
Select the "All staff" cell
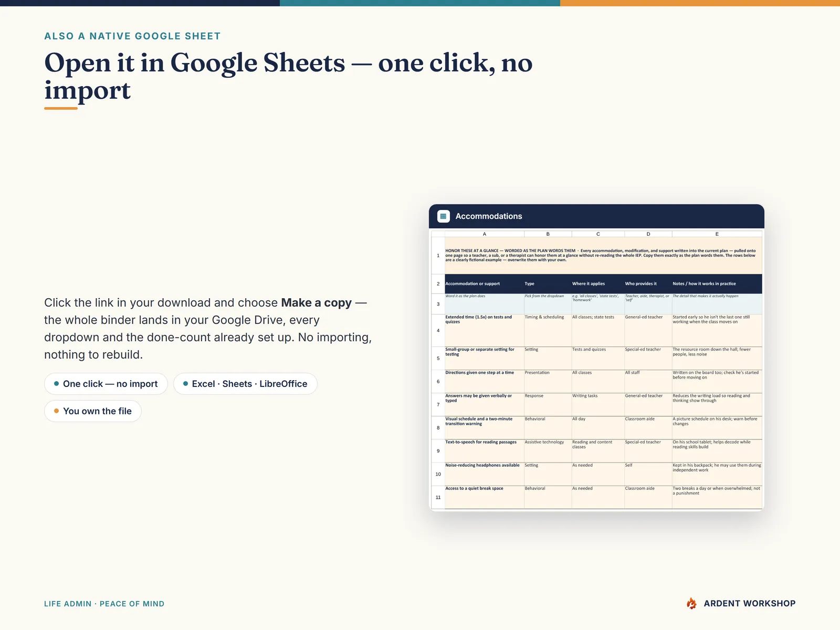coord(648,381)
